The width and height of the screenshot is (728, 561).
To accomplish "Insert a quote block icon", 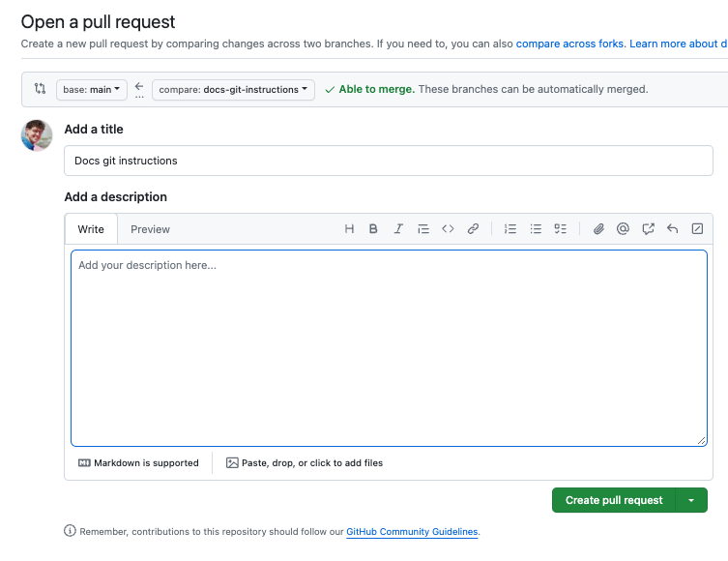I will point(422,228).
